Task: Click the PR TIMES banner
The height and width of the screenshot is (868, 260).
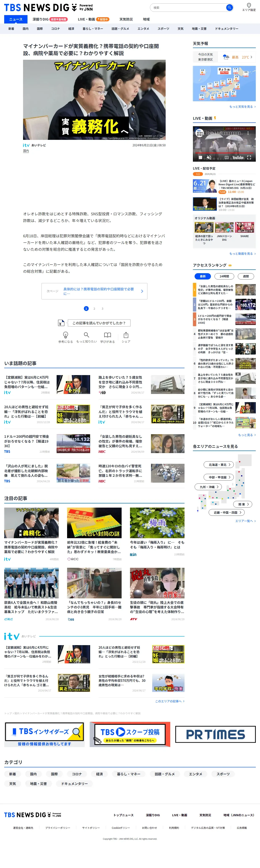Action: pyautogui.click(x=216, y=734)
